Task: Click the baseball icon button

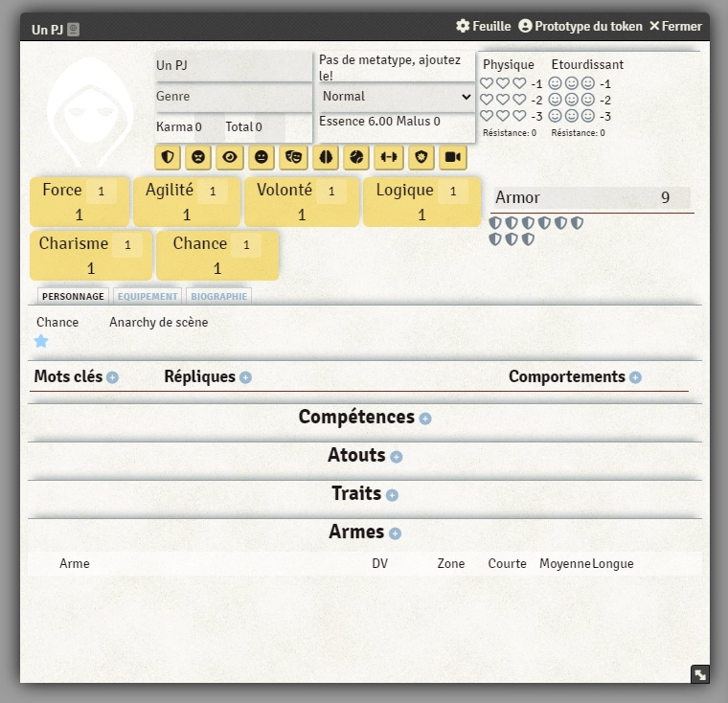Action: (357, 157)
